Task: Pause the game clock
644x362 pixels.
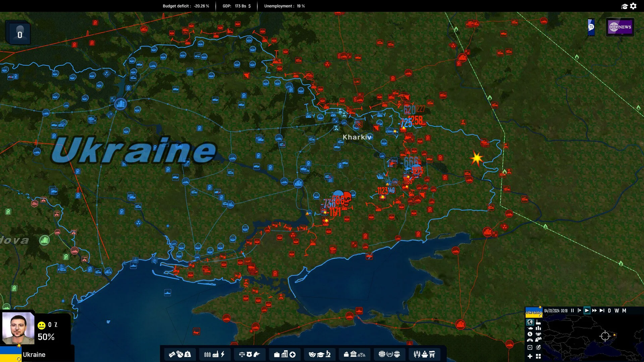Action: [x=573, y=311]
